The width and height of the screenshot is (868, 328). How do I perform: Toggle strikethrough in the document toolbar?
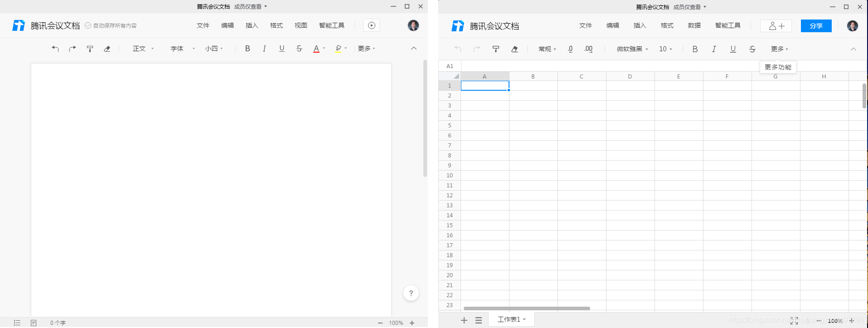(299, 49)
